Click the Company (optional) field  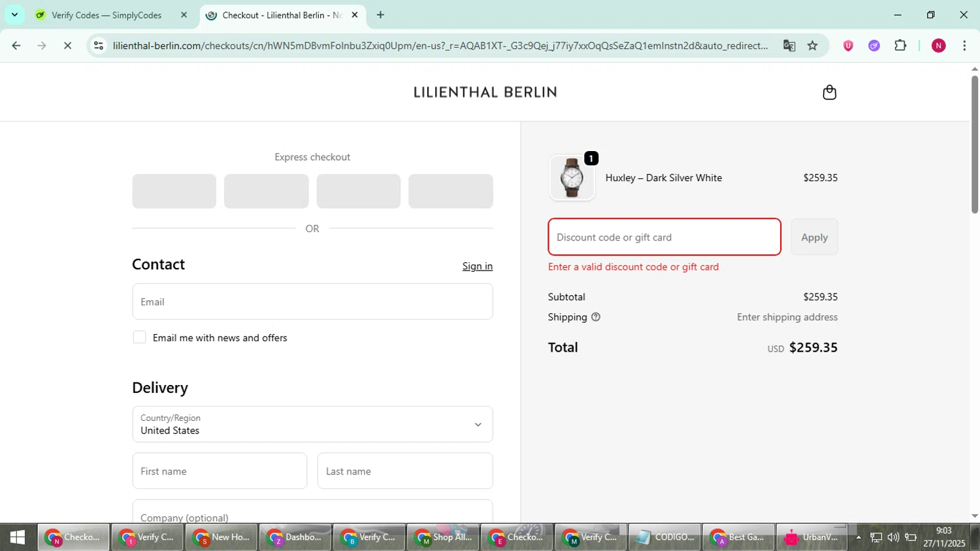(312, 512)
